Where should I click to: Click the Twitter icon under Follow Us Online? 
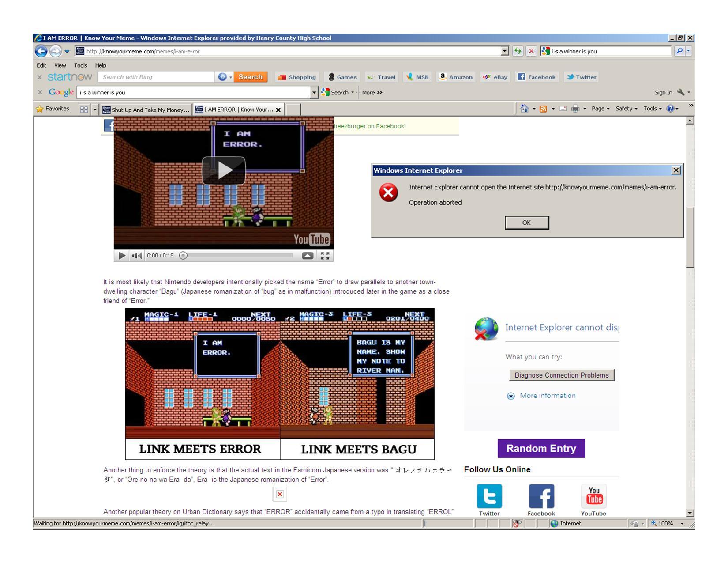[489, 496]
